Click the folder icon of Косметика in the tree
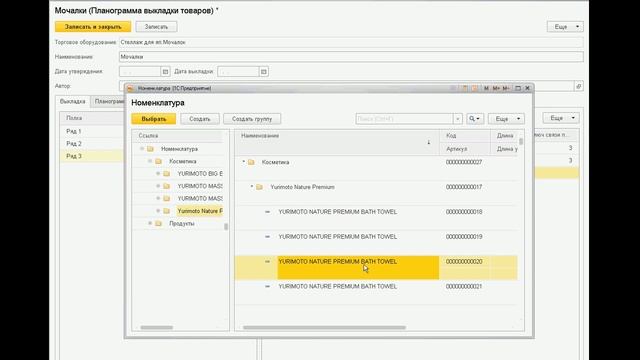The width and height of the screenshot is (640, 360). click(158, 161)
